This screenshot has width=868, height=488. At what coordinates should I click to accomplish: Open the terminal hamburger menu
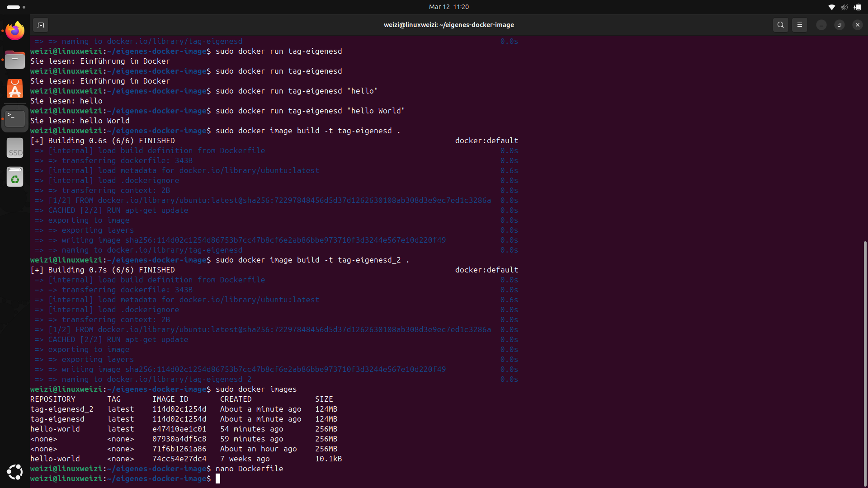pyautogui.click(x=800, y=25)
